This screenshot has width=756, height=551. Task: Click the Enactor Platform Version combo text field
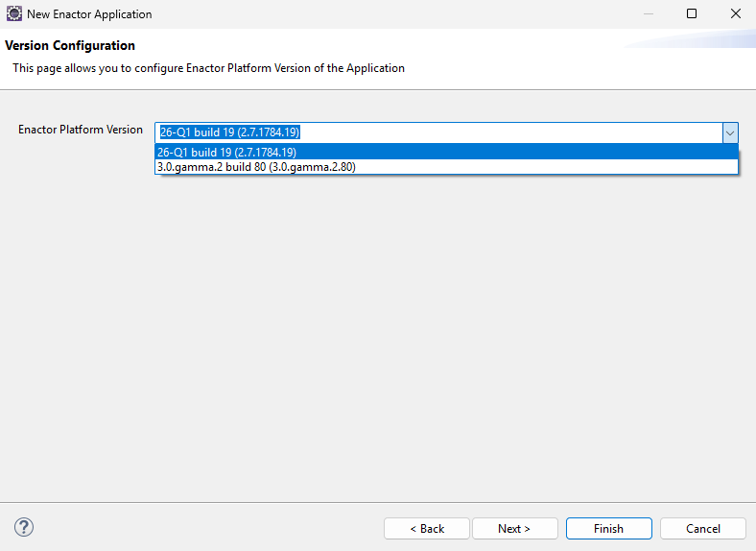point(437,132)
